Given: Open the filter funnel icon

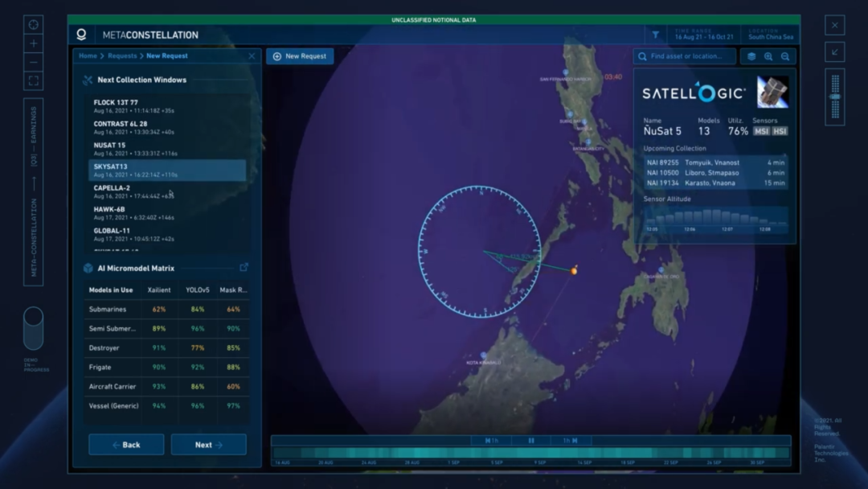Looking at the screenshot, I should coord(656,35).
